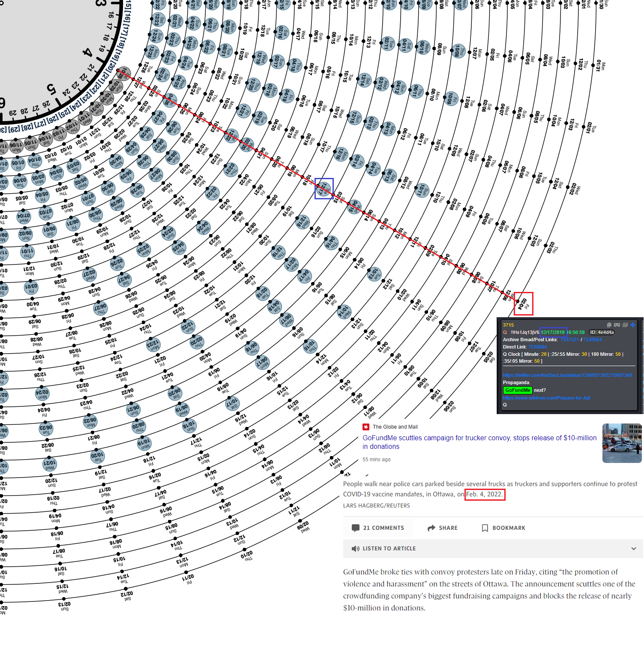The image size is (644, 646).
Task: Click the goggles icon on post 3715
Action: point(617,325)
